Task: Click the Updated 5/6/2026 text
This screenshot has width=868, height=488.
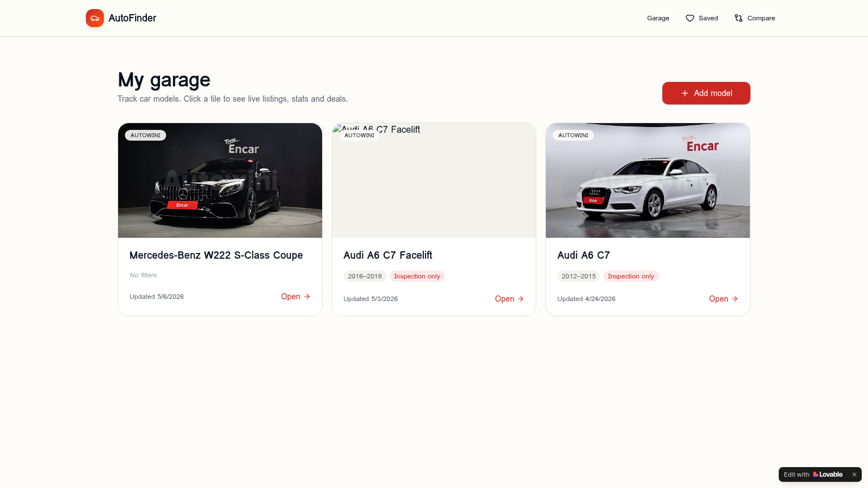Action: pyautogui.click(x=157, y=297)
